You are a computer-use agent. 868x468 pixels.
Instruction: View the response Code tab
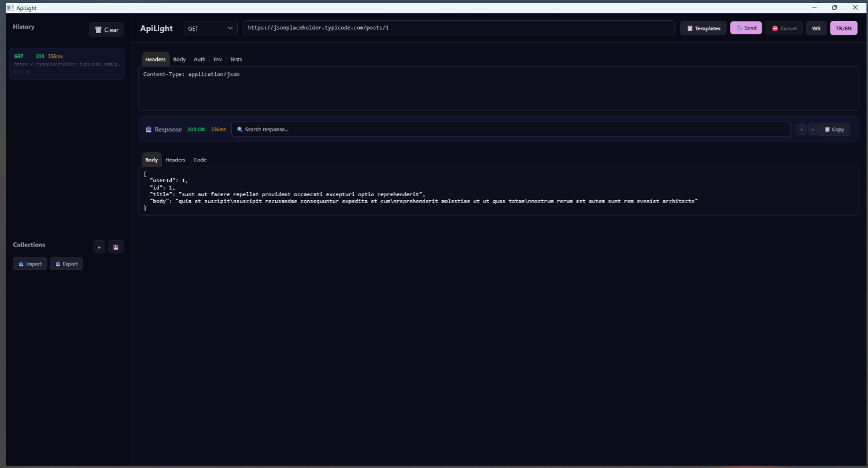point(200,160)
